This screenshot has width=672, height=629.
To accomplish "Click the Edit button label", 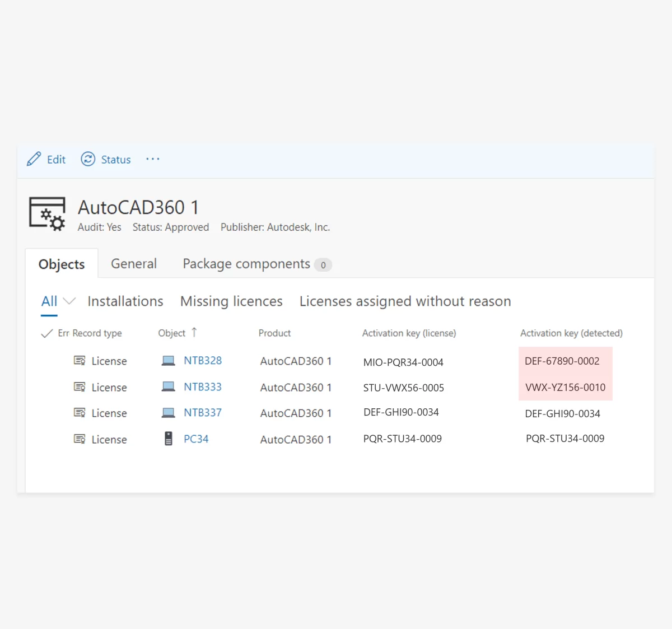I will pyautogui.click(x=56, y=160).
